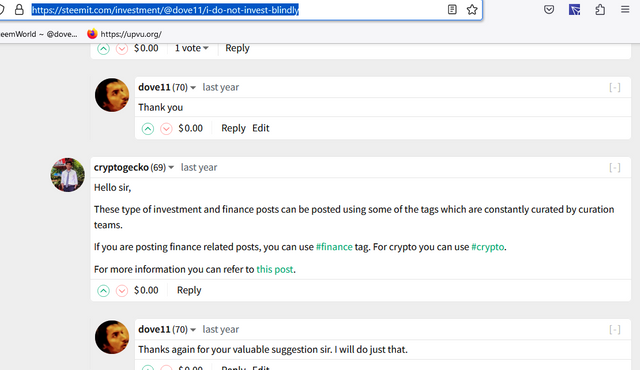Viewport: 640px width, 370px height.
Task: Click cryptogecko's profile avatar
Action: click(68, 175)
